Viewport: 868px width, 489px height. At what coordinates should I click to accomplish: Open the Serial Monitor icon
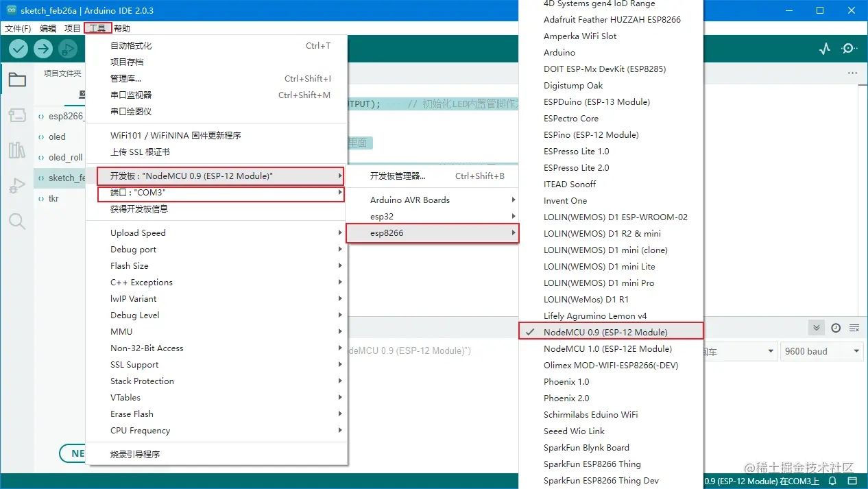coord(849,49)
